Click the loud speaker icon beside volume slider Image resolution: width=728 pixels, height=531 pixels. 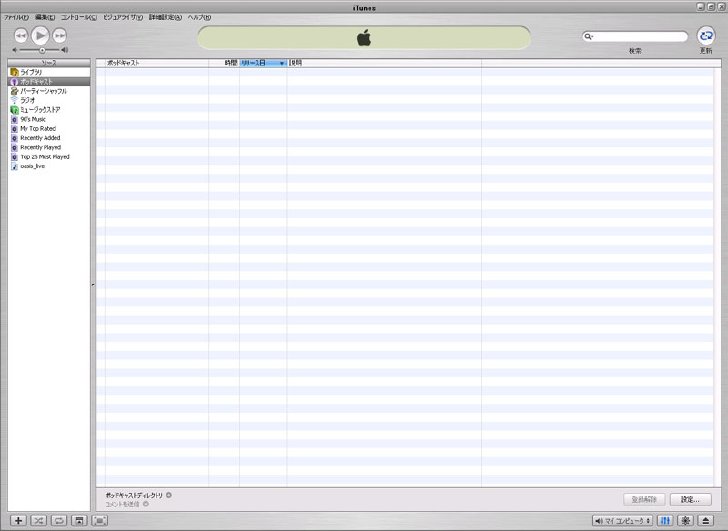65,50
